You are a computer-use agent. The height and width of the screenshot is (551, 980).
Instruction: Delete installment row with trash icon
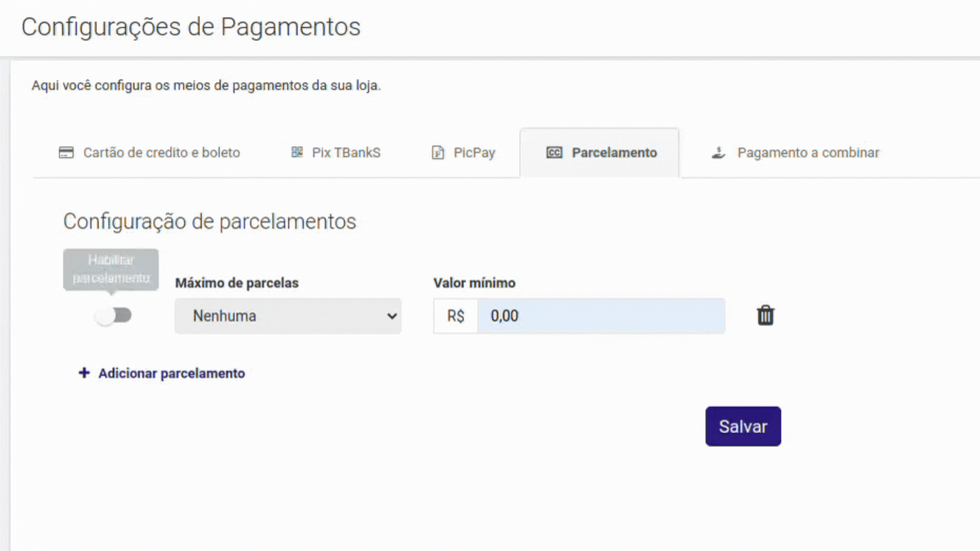coord(765,316)
